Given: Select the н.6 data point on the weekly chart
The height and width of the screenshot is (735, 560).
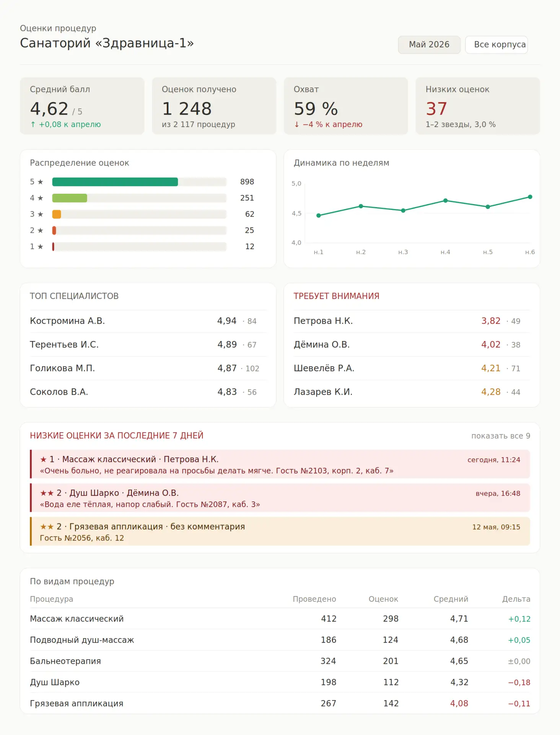Looking at the screenshot, I should coord(530,197).
